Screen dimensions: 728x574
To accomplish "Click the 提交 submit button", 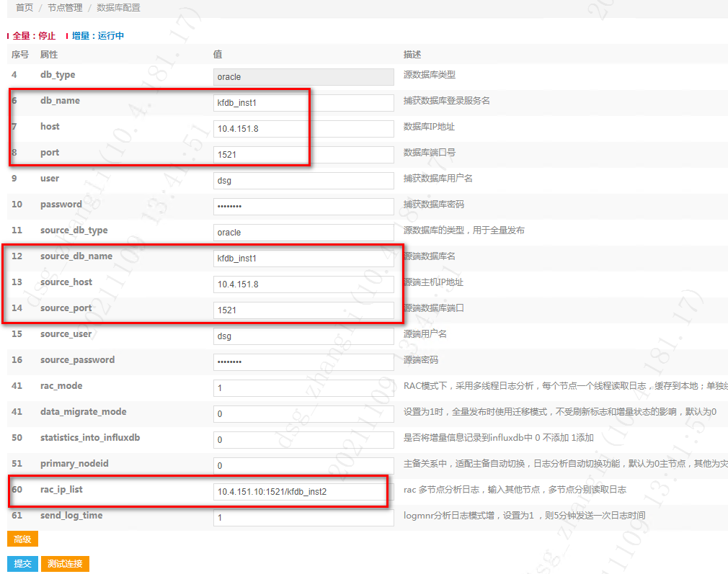I will tap(22, 564).
